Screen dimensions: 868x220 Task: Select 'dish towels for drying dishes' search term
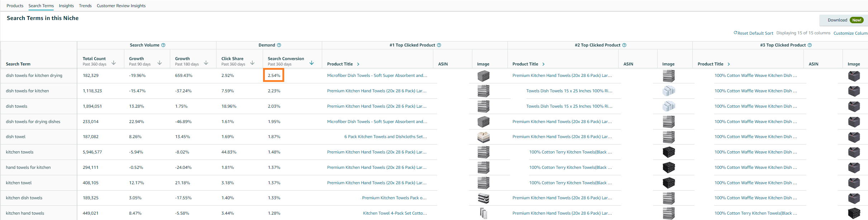point(33,122)
